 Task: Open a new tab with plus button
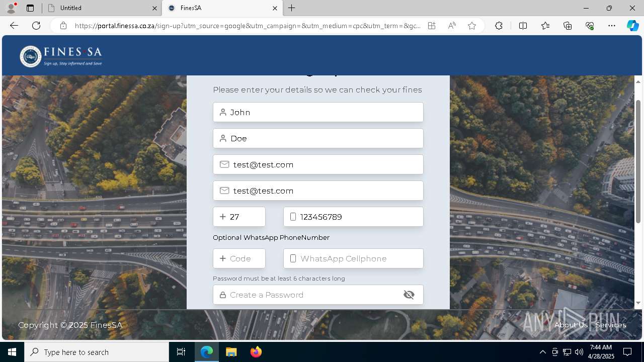292,8
